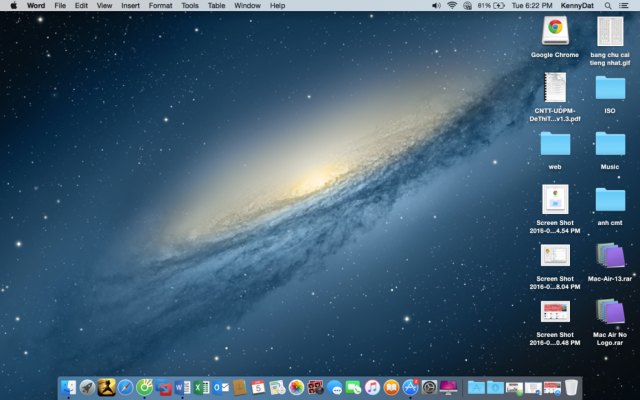Open minimized App Store window in Dock
This screenshot has height=400, width=640.
coord(552,388)
